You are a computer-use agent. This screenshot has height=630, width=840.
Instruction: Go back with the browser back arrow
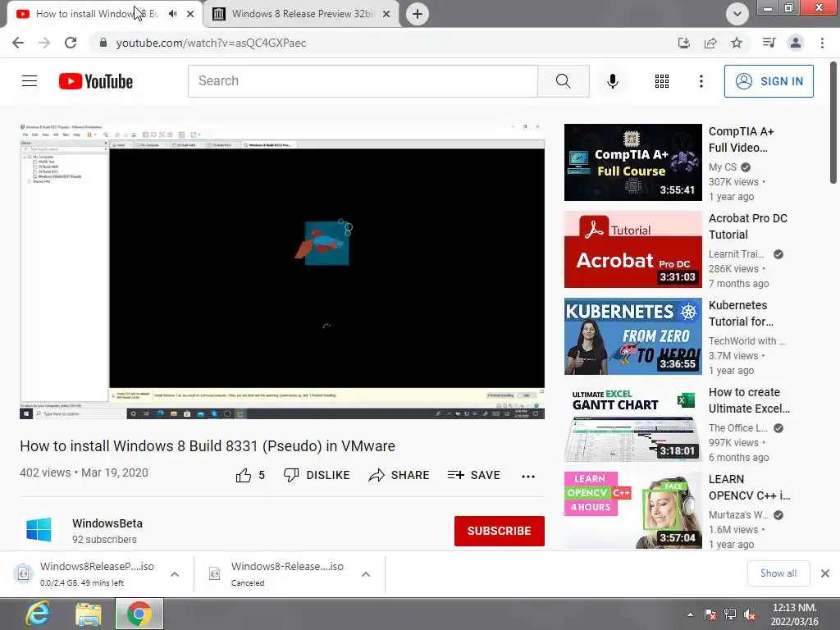18,43
